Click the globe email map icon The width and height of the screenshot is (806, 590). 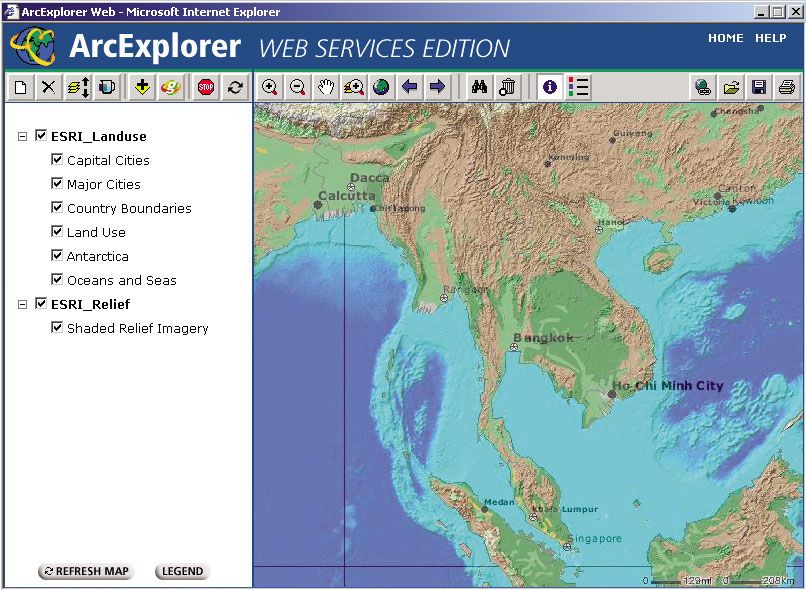(703, 87)
